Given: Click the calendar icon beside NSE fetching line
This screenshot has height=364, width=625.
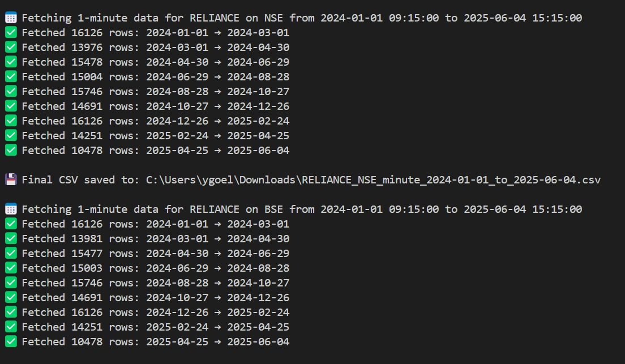Looking at the screenshot, I should [x=11, y=18].
